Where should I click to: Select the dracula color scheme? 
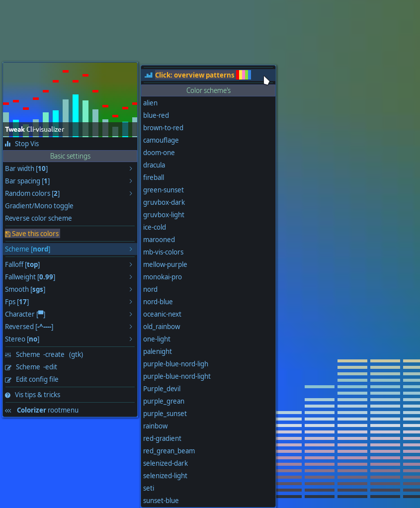pyautogui.click(x=154, y=165)
